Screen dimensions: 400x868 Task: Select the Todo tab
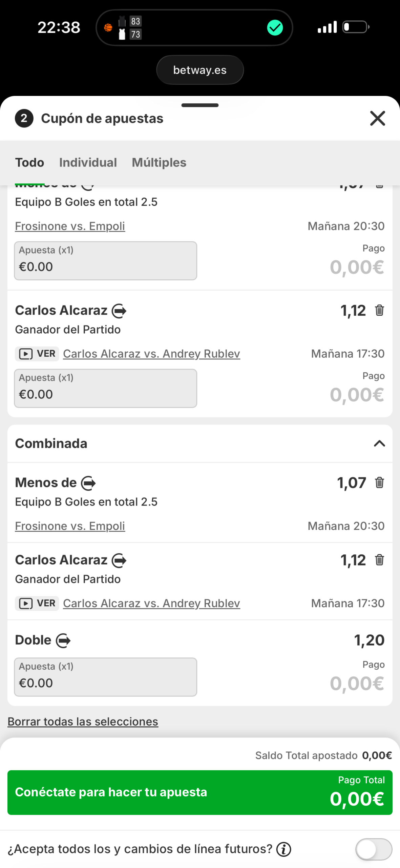(29, 163)
